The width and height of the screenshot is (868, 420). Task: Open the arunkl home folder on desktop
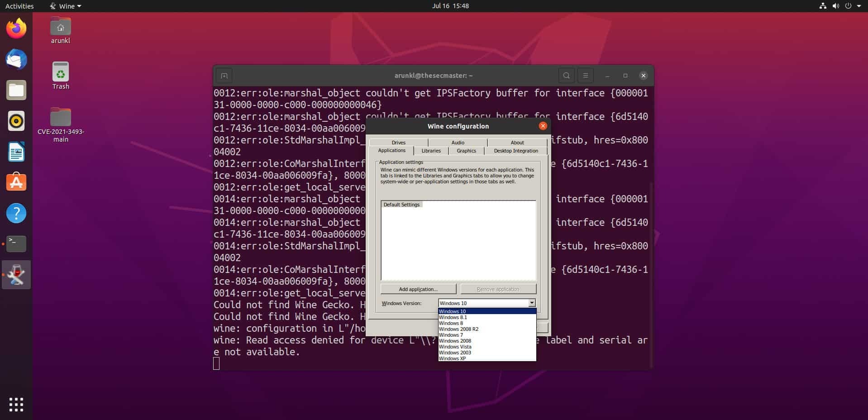pos(60,31)
